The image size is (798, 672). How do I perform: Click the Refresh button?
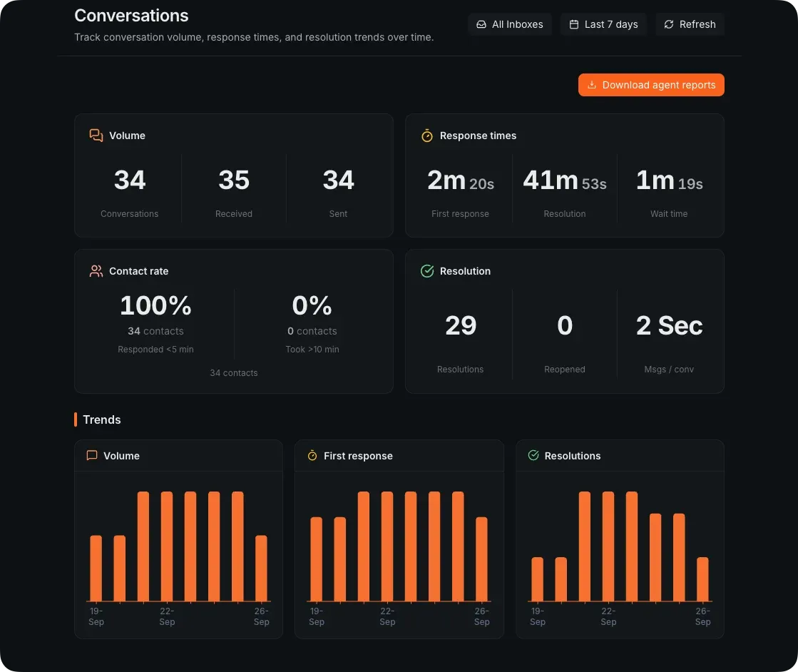pos(690,24)
